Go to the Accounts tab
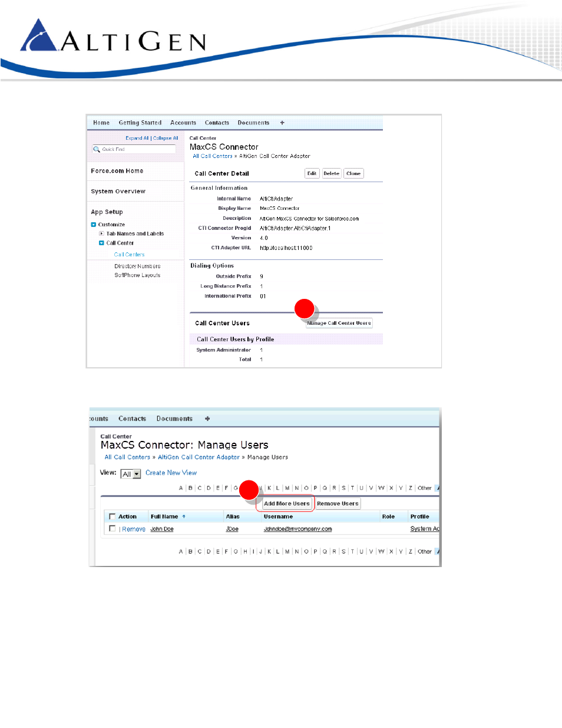This screenshot has width=562, height=728. coord(183,123)
